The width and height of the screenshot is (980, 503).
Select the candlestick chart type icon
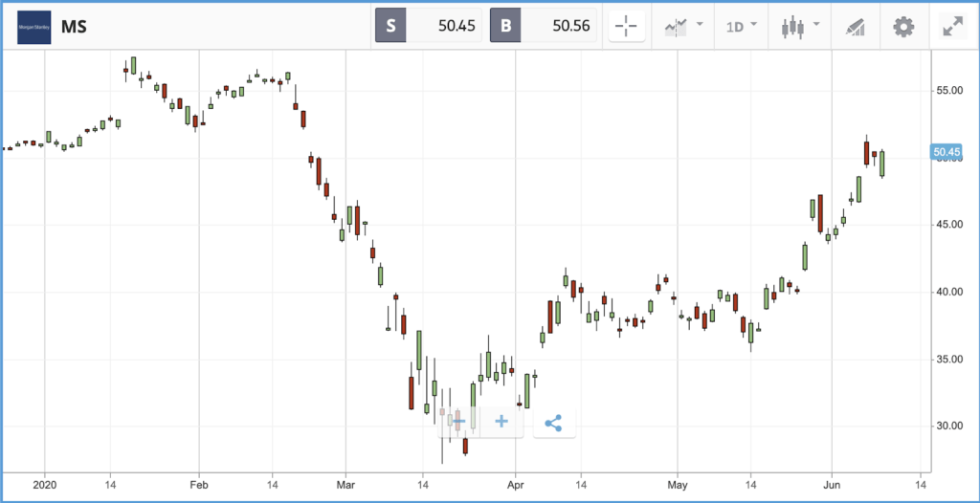(x=791, y=26)
